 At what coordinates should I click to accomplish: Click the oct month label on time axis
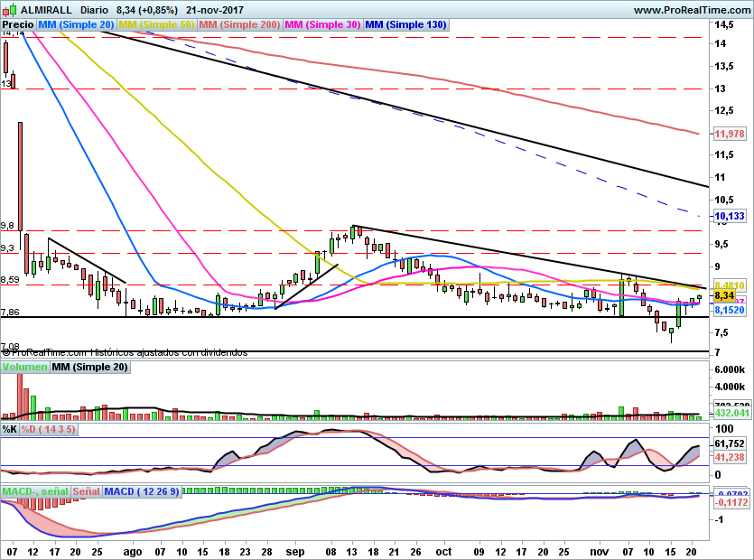point(444,552)
